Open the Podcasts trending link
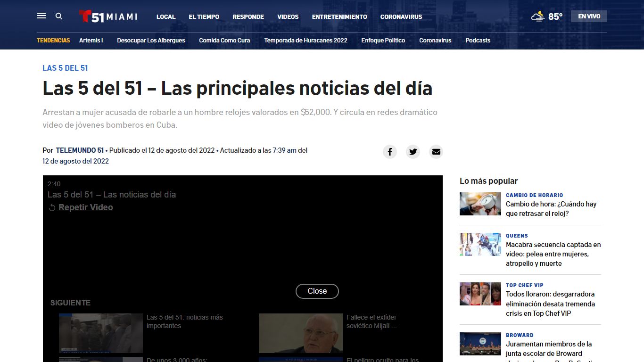The width and height of the screenshot is (644, 362). coord(478,41)
